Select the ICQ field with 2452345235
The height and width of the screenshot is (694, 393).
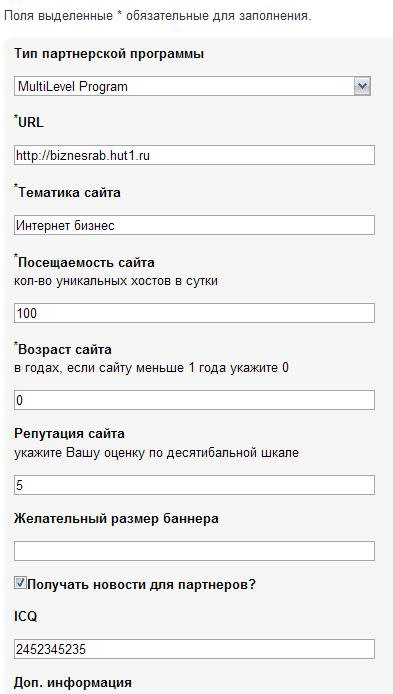[x=194, y=649]
